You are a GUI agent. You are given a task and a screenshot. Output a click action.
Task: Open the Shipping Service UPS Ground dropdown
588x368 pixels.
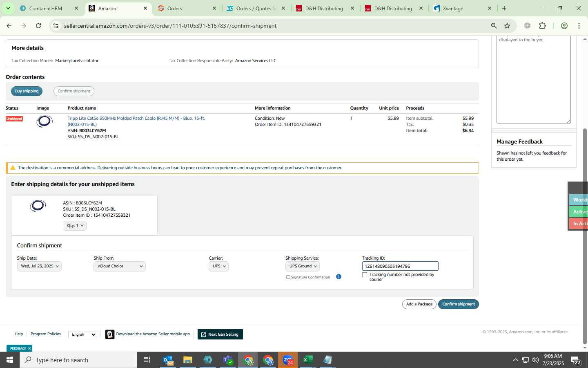point(302,266)
